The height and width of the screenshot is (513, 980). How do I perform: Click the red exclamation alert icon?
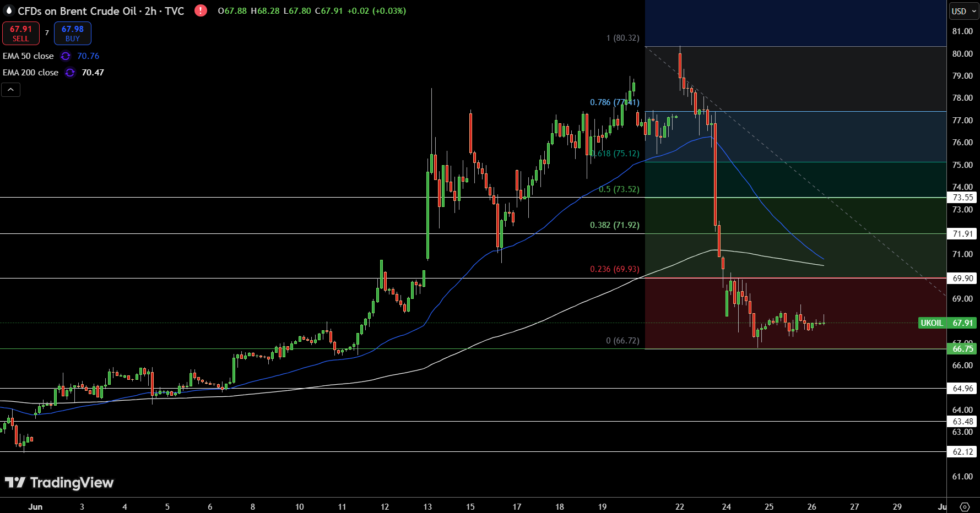pyautogui.click(x=201, y=10)
